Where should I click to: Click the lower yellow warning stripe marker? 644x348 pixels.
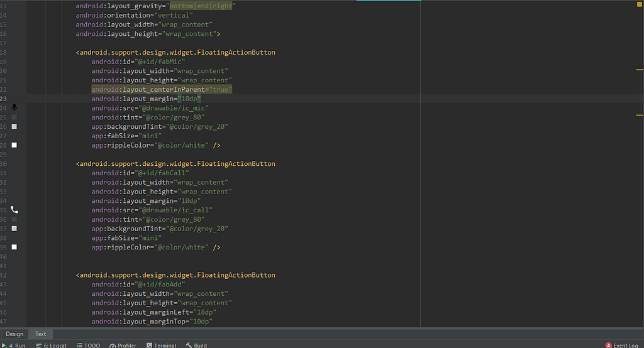point(640,115)
